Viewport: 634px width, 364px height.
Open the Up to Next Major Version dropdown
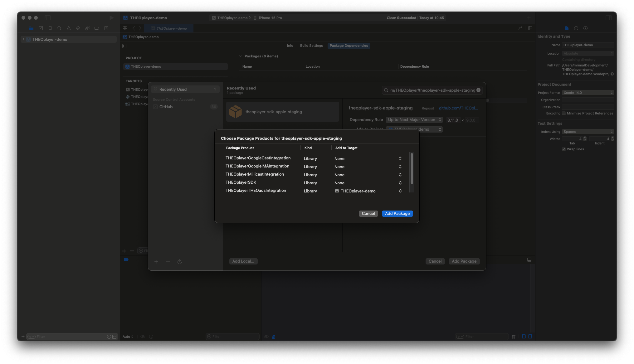[x=414, y=120]
